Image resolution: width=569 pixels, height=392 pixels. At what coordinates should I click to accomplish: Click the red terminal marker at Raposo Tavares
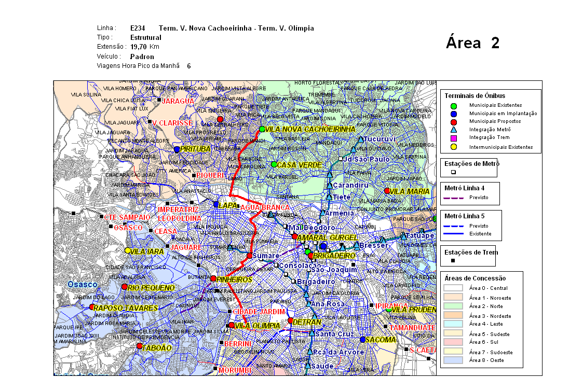pos(92,307)
